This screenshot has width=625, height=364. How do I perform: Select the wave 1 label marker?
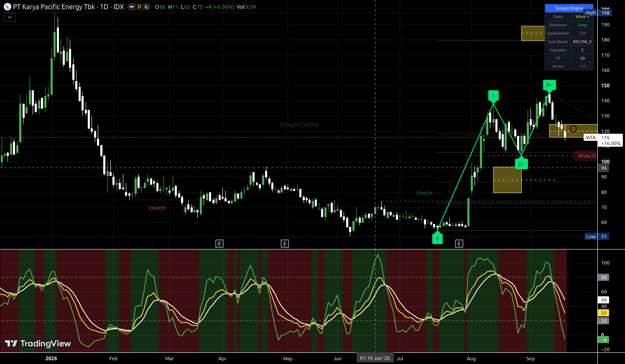pyautogui.click(x=493, y=97)
